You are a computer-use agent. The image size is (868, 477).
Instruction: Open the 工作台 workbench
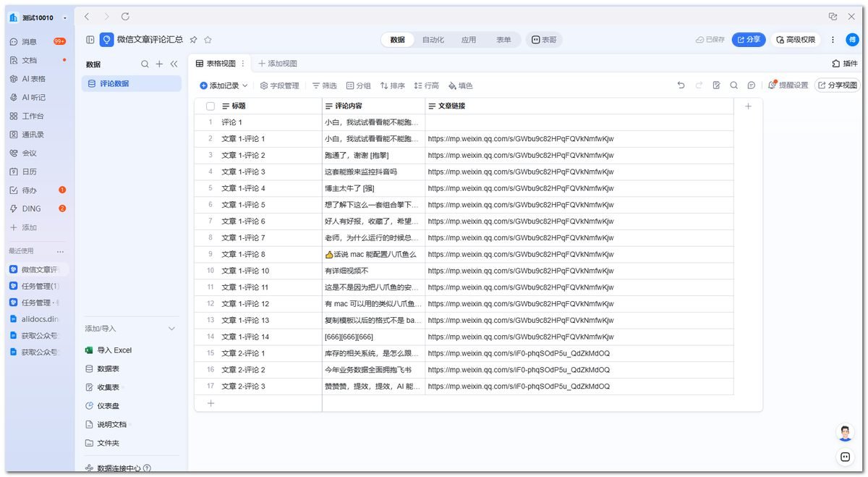pos(33,117)
